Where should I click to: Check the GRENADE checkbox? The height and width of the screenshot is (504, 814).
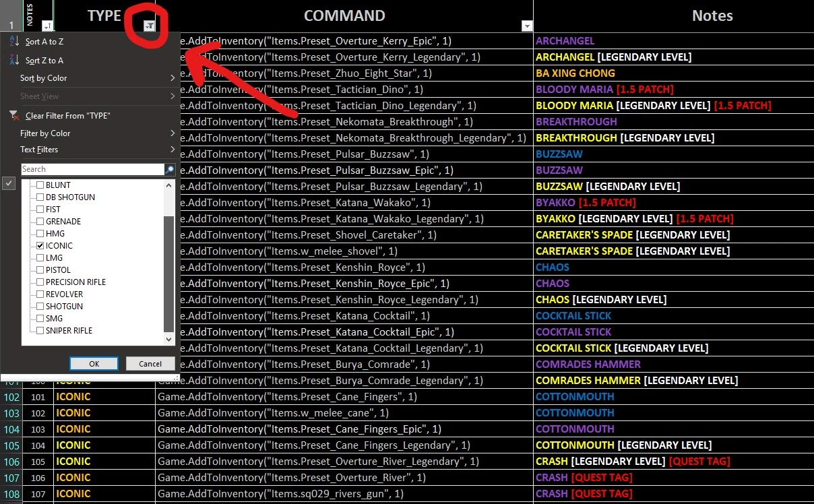tap(40, 222)
